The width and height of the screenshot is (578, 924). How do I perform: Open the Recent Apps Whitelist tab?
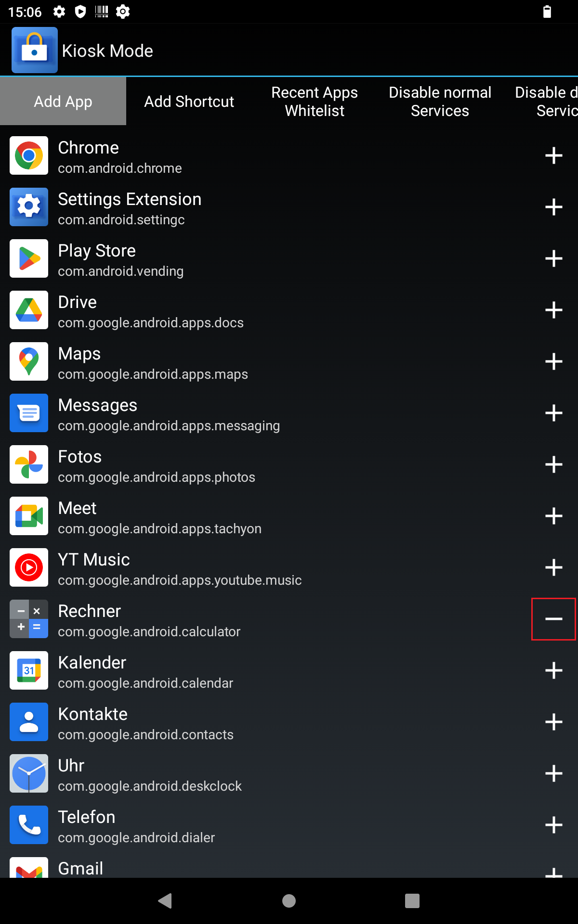click(x=315, y=102)
